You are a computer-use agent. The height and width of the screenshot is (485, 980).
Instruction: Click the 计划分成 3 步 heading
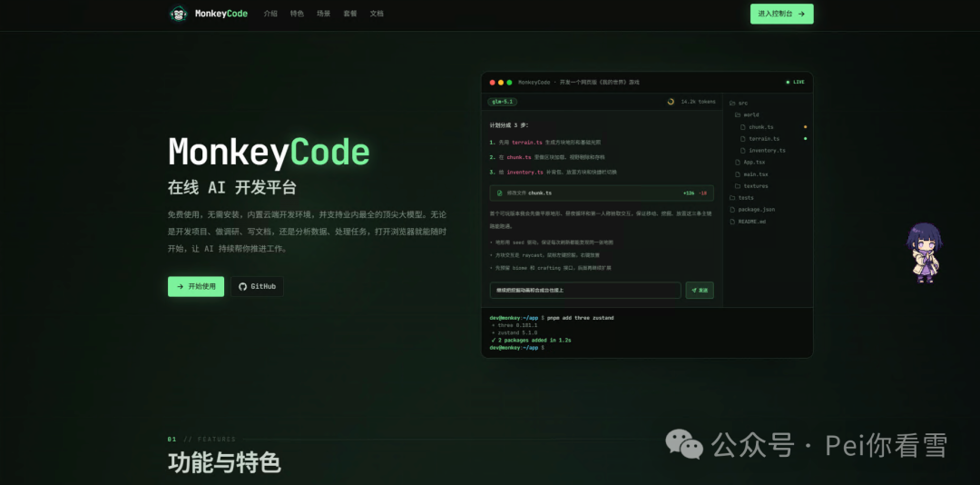509,125
